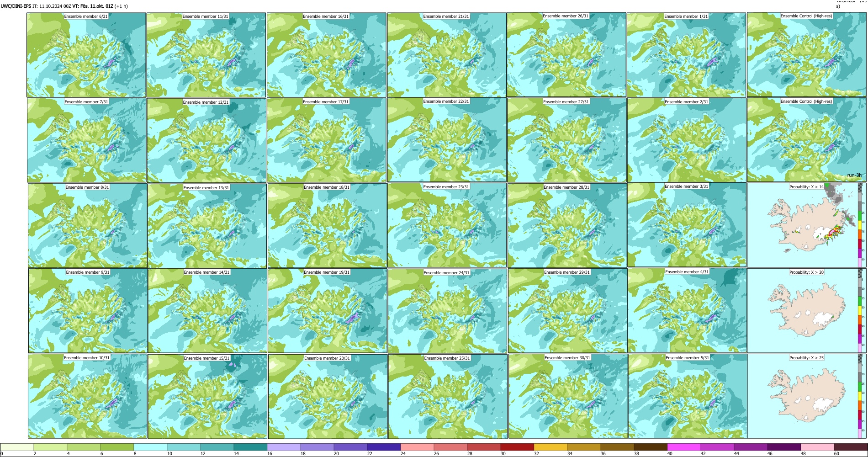Click the probability colorbar beside X > 20
Image resolution: width=868 pixels, height=457 pixels.
[860, 310]
